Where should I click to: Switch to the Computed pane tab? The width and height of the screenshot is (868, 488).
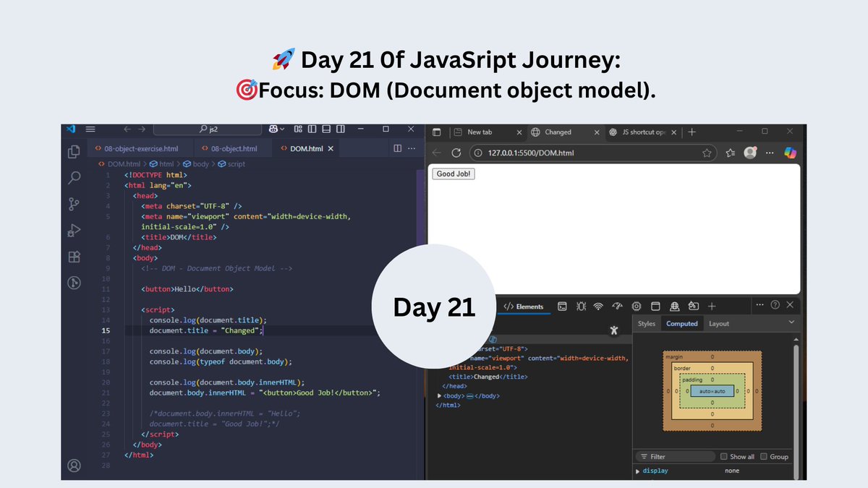(682, 324)
